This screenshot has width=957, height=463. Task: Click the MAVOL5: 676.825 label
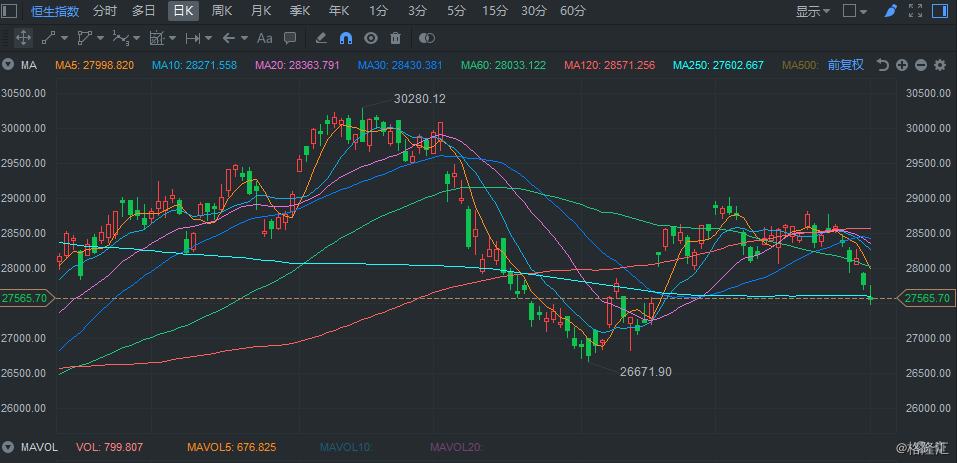tap(231, 447)
